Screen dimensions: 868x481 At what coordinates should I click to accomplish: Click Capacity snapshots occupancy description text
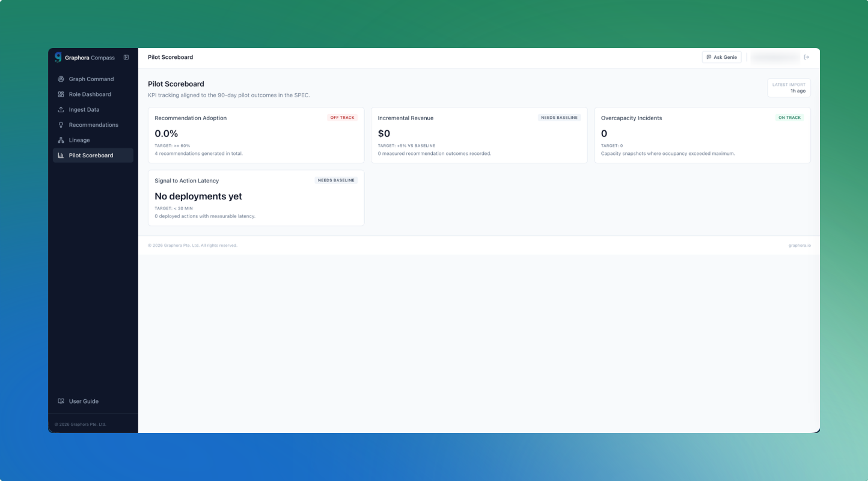click(668, 154)
